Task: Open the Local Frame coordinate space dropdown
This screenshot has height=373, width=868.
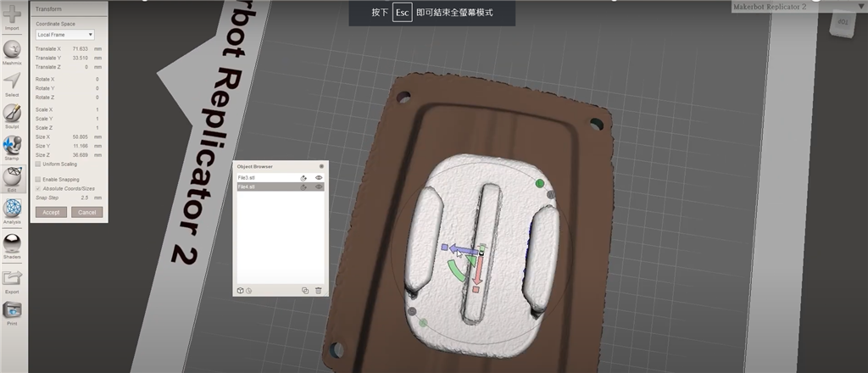Action: coord(64,35)
